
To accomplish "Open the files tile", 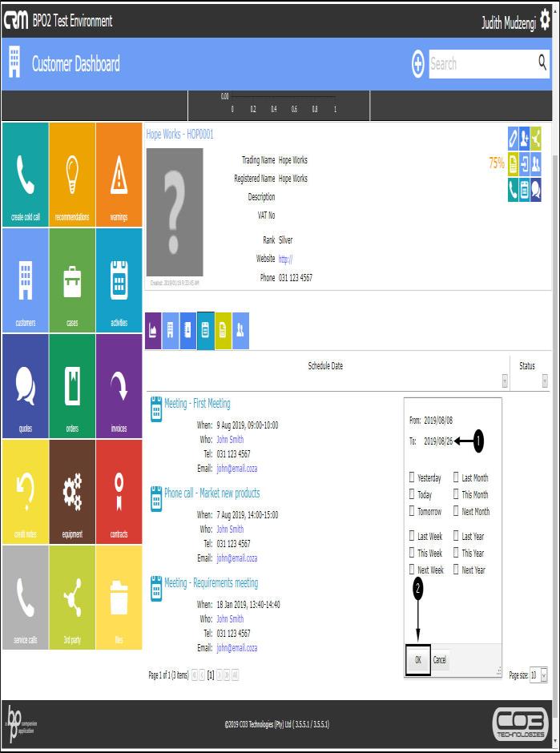I will point(119,598).
